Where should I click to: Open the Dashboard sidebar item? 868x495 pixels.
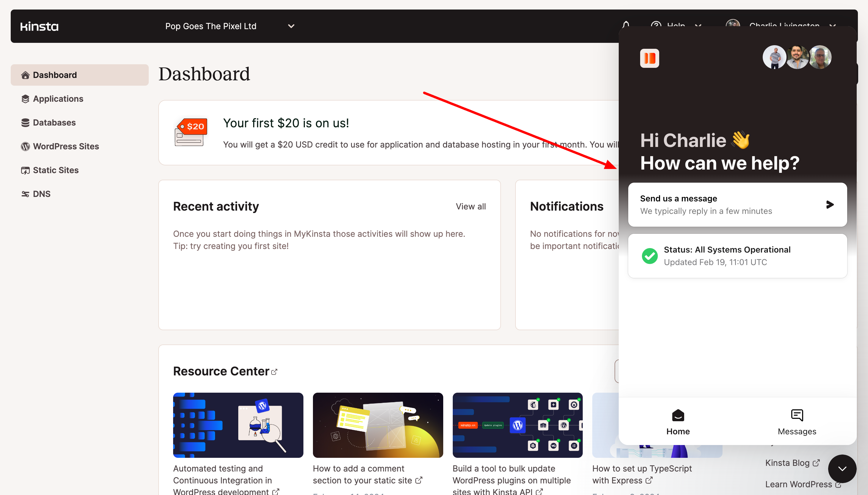(79, 75)
